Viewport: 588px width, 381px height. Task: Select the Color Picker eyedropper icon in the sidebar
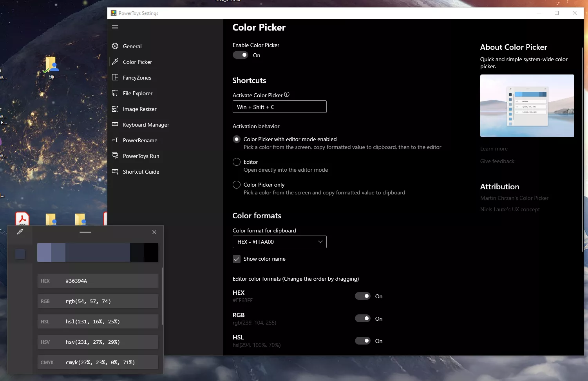[115, 62]
